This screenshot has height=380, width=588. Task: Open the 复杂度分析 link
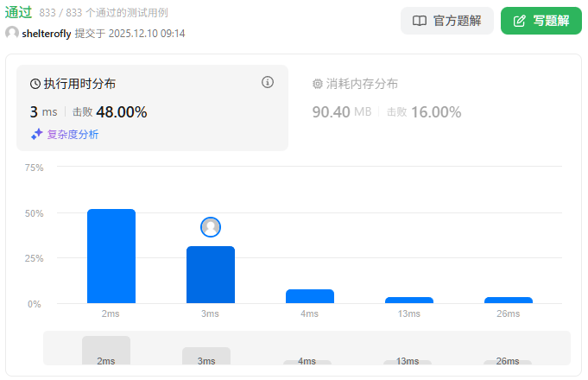tap(73, 134)
